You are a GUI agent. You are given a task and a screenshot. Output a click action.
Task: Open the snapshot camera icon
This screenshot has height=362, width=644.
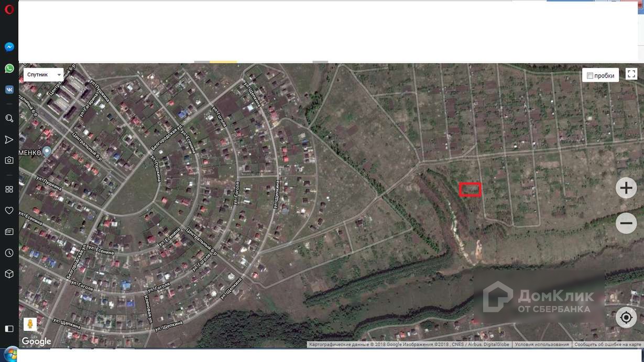click(x=9, y=160)
